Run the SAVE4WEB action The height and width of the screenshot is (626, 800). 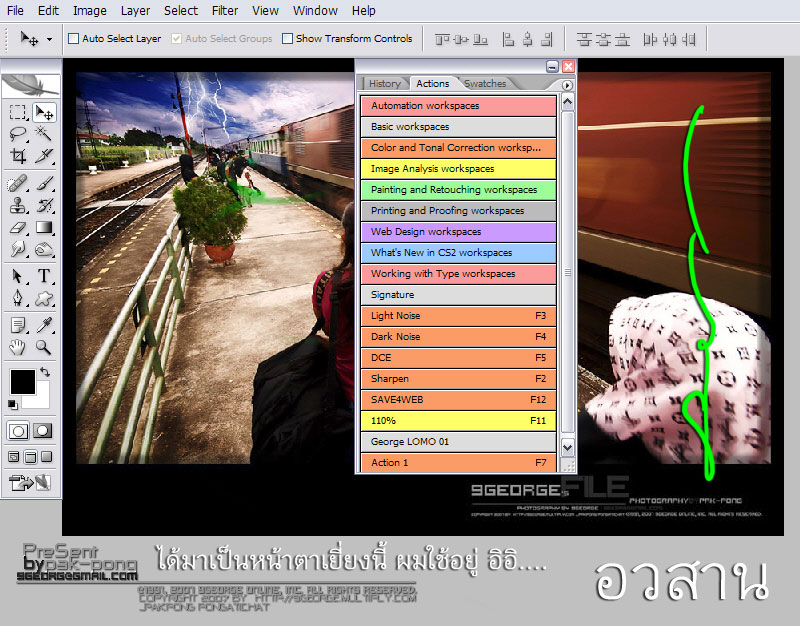(x=458, y=399)
